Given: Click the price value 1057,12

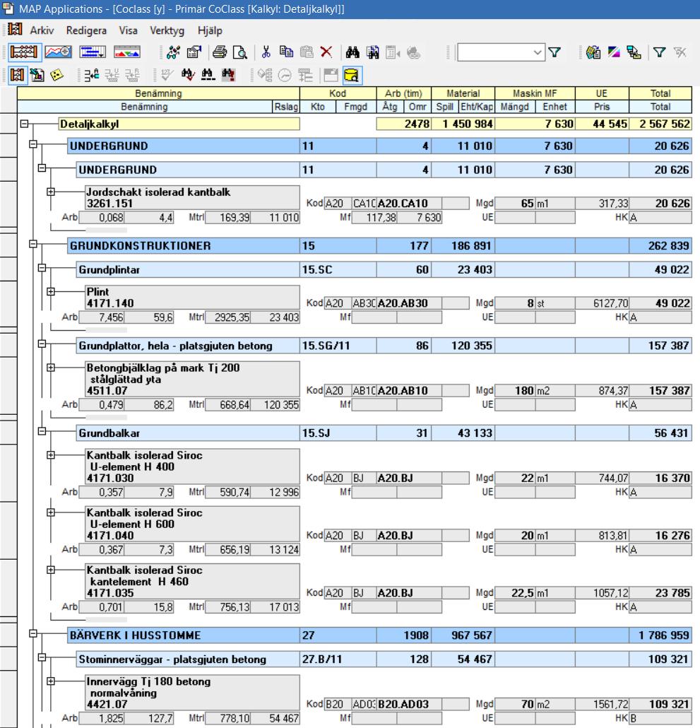Looking at the screenshot, I should pos(602,594).
